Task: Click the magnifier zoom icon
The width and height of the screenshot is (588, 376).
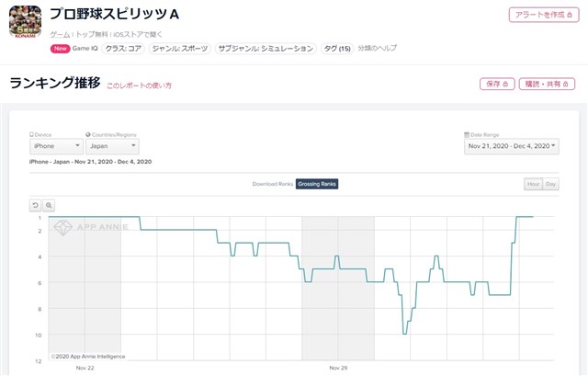Action: click(49, 205)
